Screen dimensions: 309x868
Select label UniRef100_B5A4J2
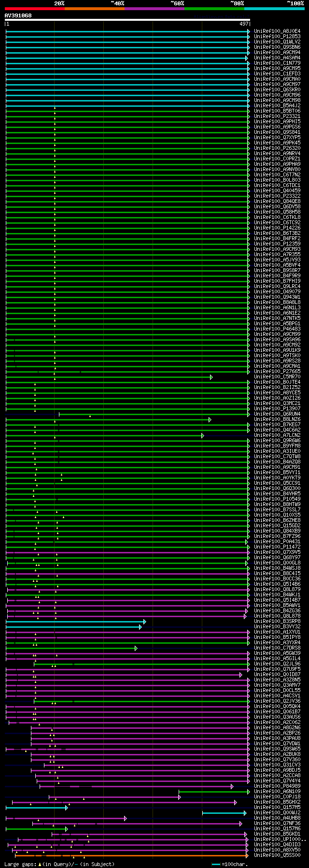tap(277, 106)
